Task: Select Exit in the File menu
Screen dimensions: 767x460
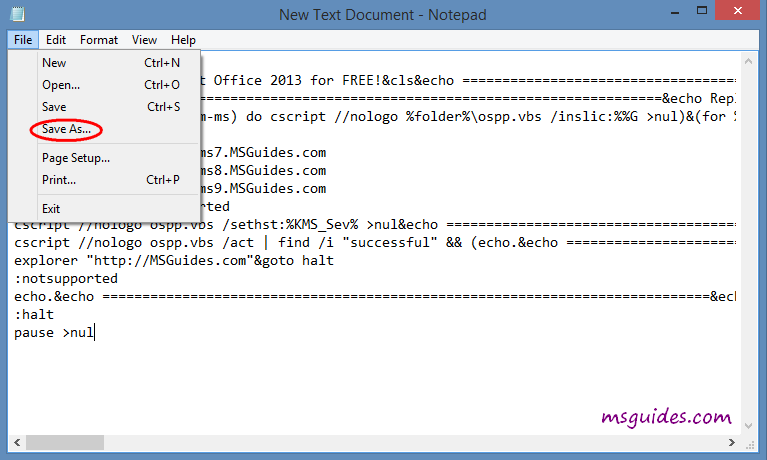Action: pyautogui.click(x=104, y=208)
